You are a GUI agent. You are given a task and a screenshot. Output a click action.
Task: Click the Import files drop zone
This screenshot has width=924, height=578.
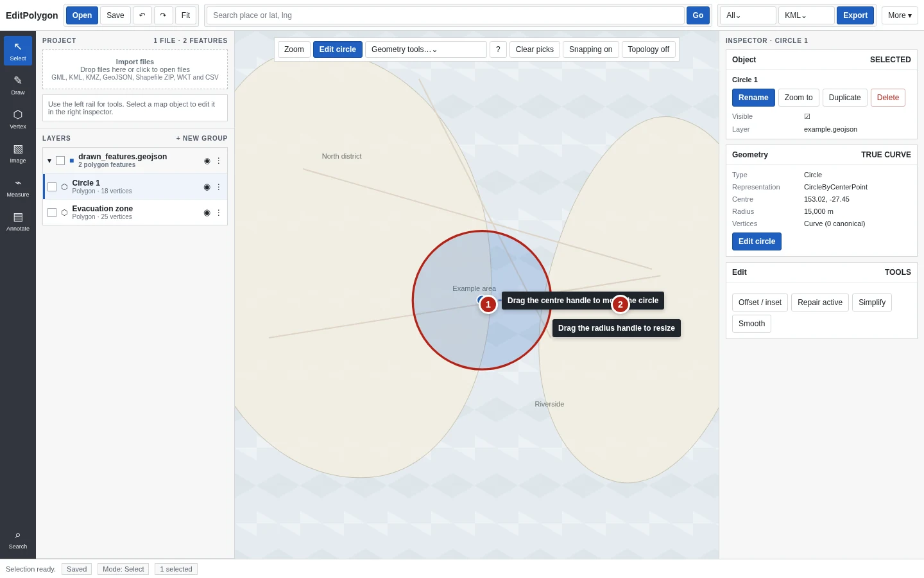pos(135,69)
